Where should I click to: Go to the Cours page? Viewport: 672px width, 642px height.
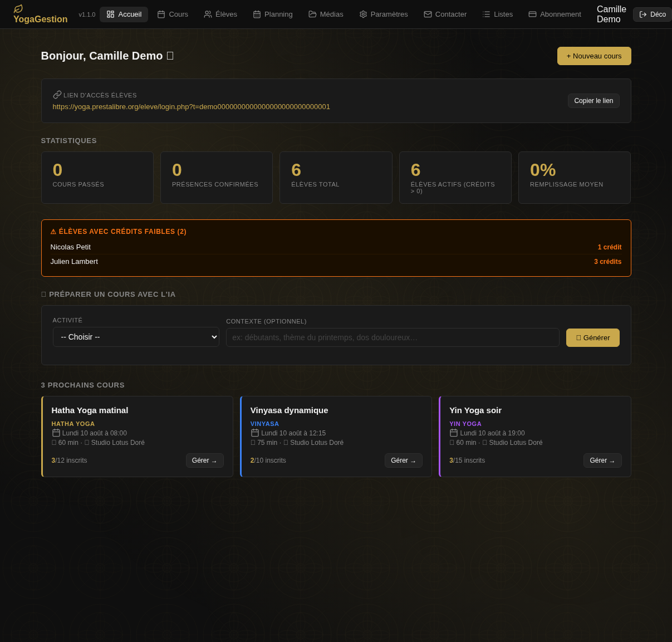pyautogui.click(x=173, y=14)
